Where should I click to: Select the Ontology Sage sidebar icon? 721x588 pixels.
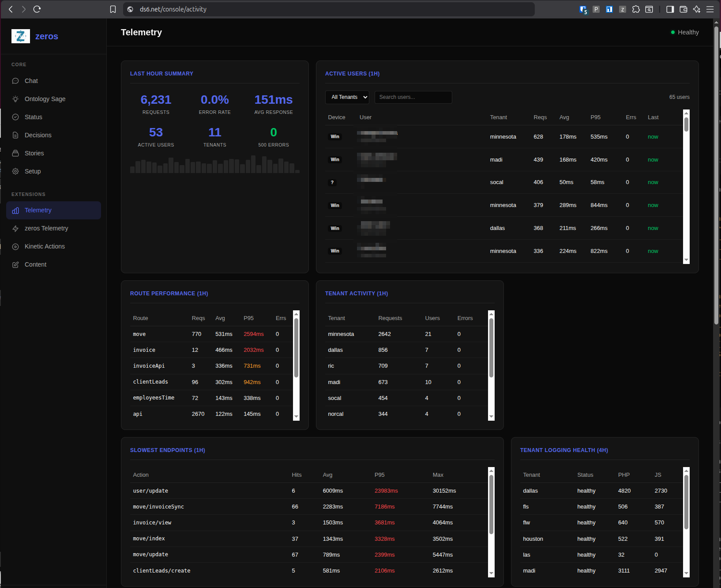click(15, 99)
